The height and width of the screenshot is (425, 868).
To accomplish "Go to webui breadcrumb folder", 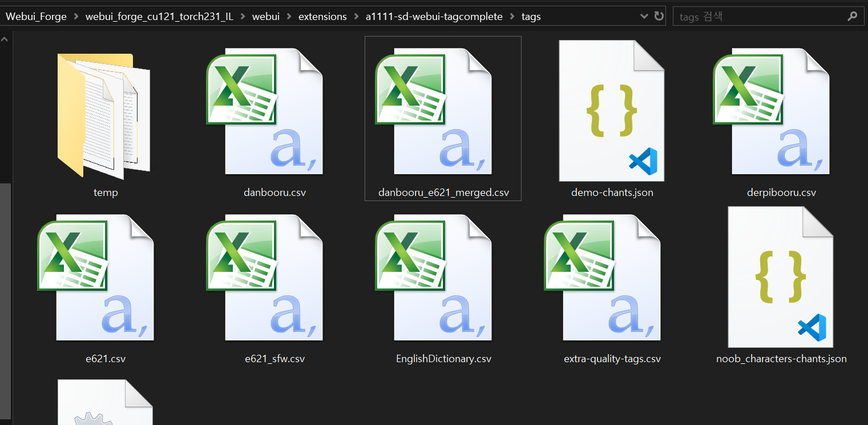I will tap(266, 17).
